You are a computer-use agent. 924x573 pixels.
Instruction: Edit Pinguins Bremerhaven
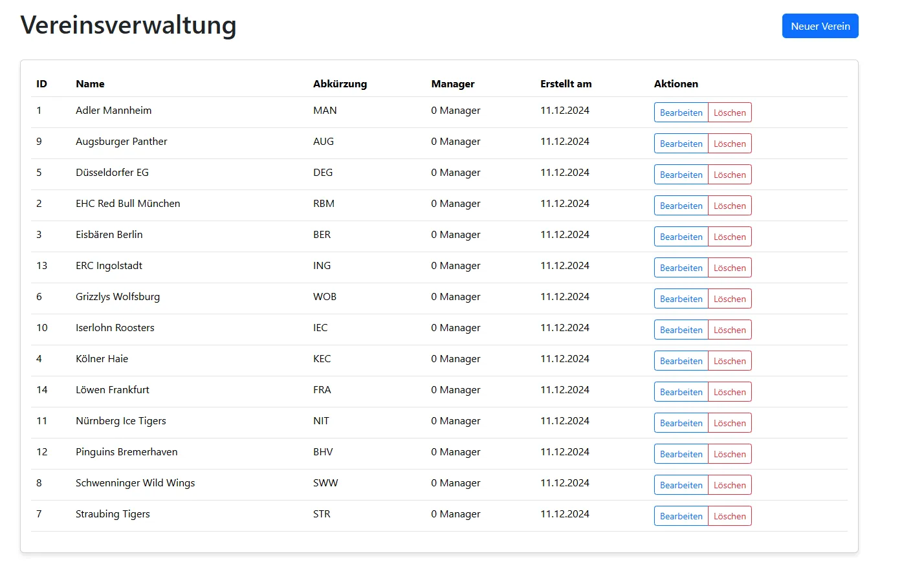tap(681, 454)
